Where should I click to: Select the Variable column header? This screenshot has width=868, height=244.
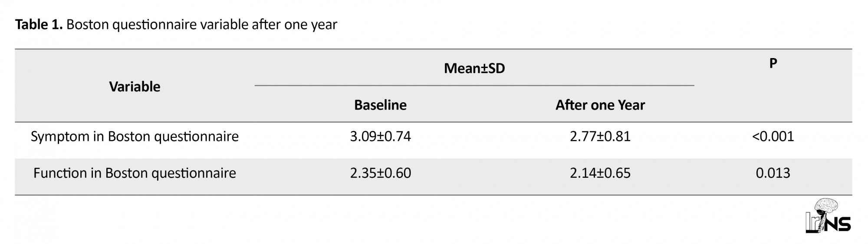[135, 87]
